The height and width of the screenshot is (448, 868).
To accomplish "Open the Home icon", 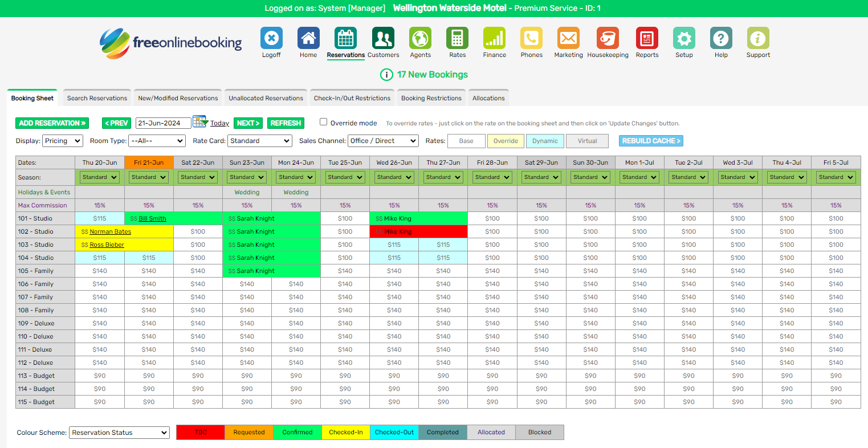I will 308,38.
